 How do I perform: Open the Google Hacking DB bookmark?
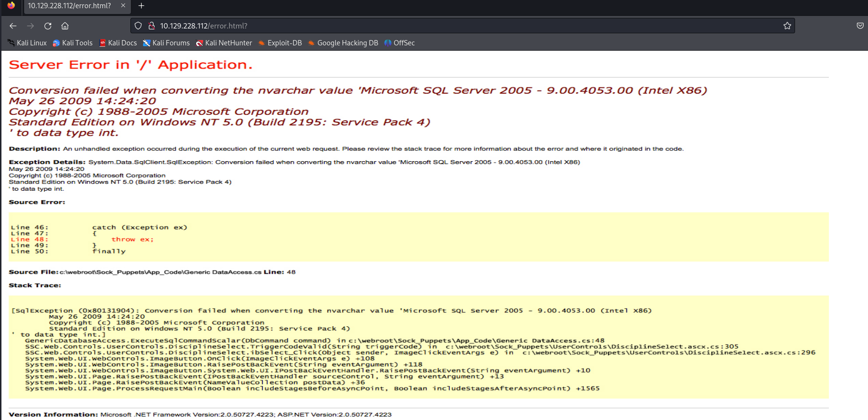click(x=343, y=43)
